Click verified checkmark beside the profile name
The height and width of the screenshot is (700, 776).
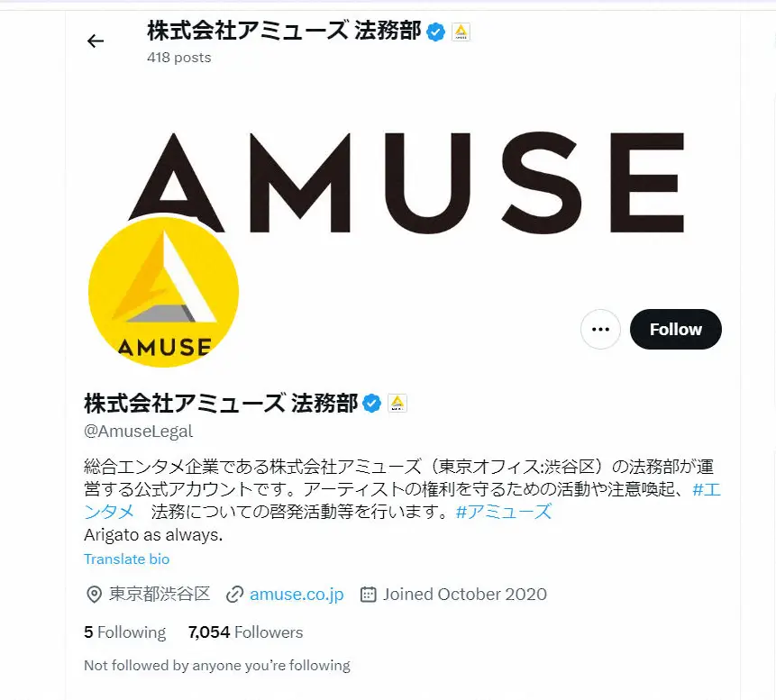371,404
